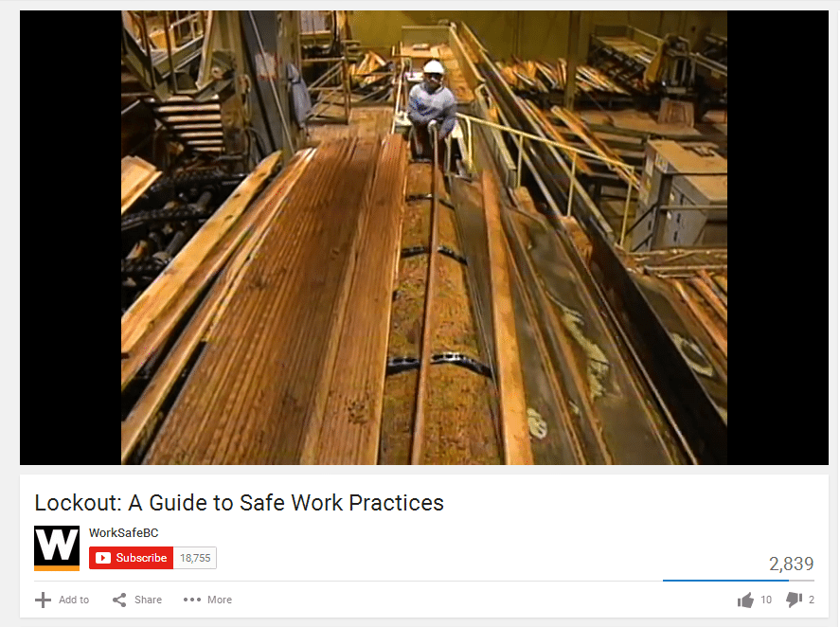The image size is (840, 627).
Task: Click the Share label
Action: 148,600
